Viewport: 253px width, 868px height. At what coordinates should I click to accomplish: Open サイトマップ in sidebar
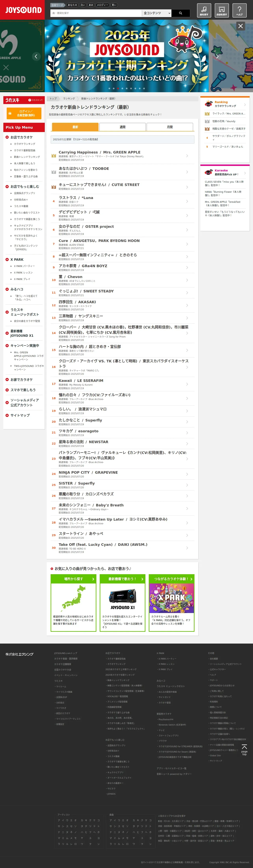[20, 415]
